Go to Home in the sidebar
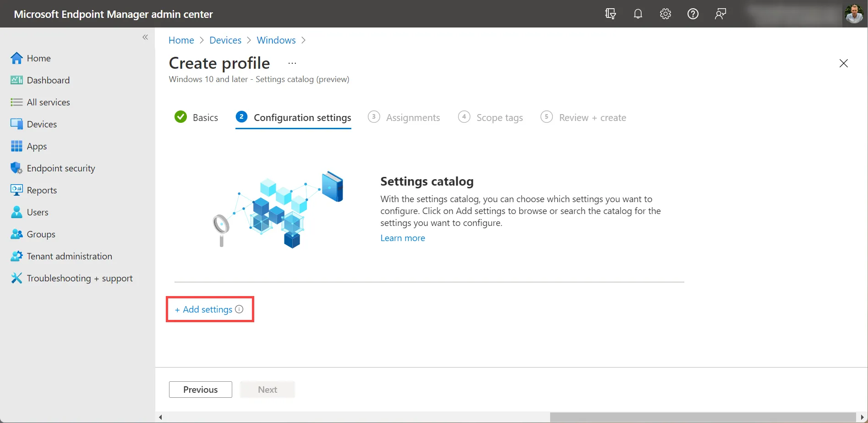Screen dimensions: 868x423 click(31, 58)
